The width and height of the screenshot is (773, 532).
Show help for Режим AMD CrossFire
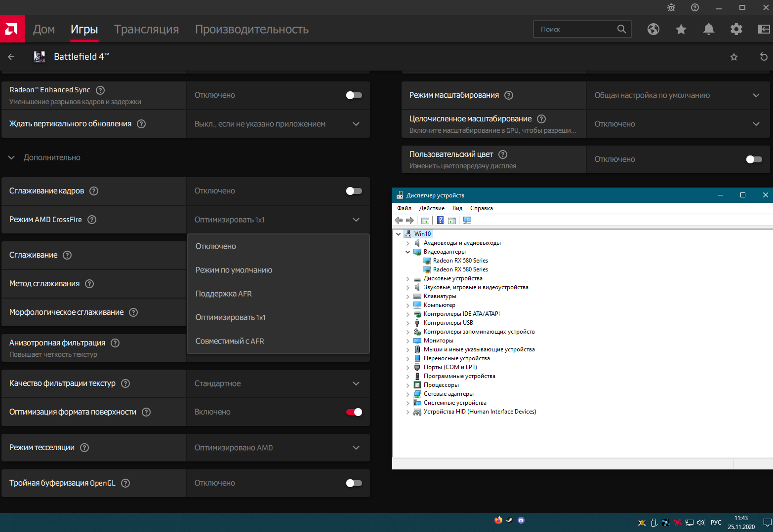pyautogui.click(x=92, y=220)
